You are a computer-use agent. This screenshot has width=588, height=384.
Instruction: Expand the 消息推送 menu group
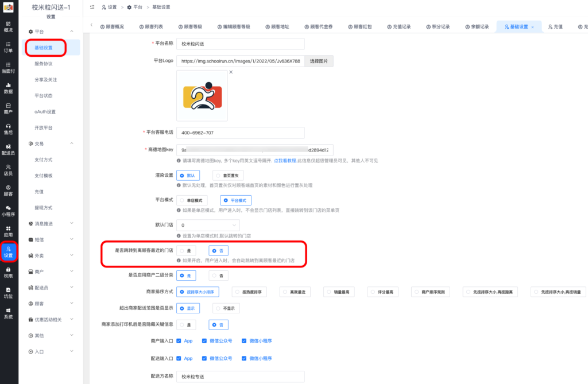point(43,223)
